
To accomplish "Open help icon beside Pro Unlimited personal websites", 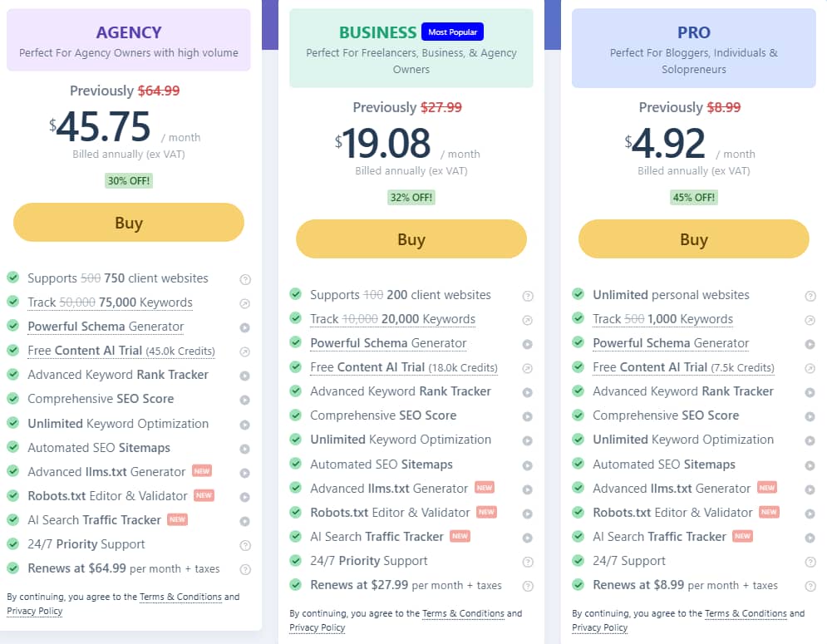I will [x=810, y=296].
